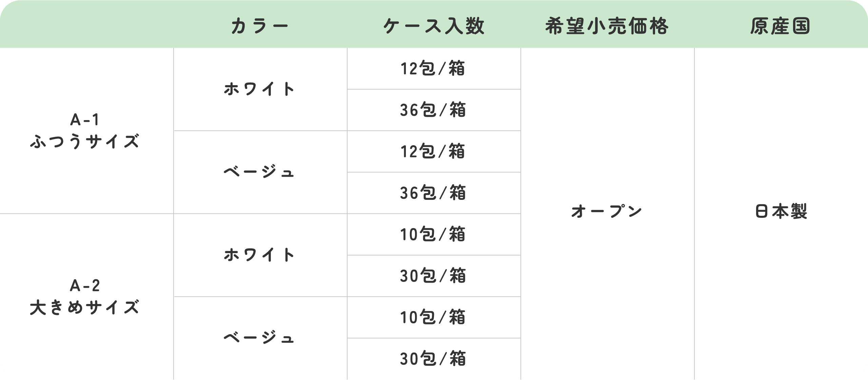Select ホワイト in the A-1 ふつうサイズ row
Screen dimensions: 868x380
260,89
